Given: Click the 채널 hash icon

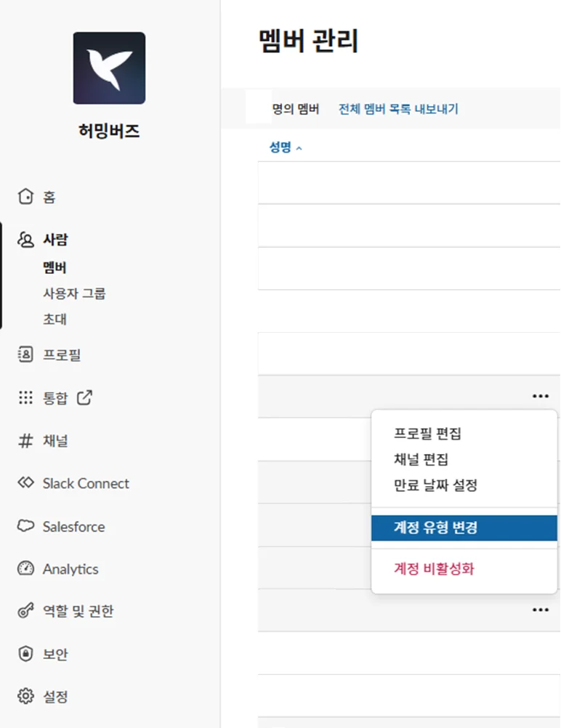Looking at the screenshot, I should coord(26,441).
